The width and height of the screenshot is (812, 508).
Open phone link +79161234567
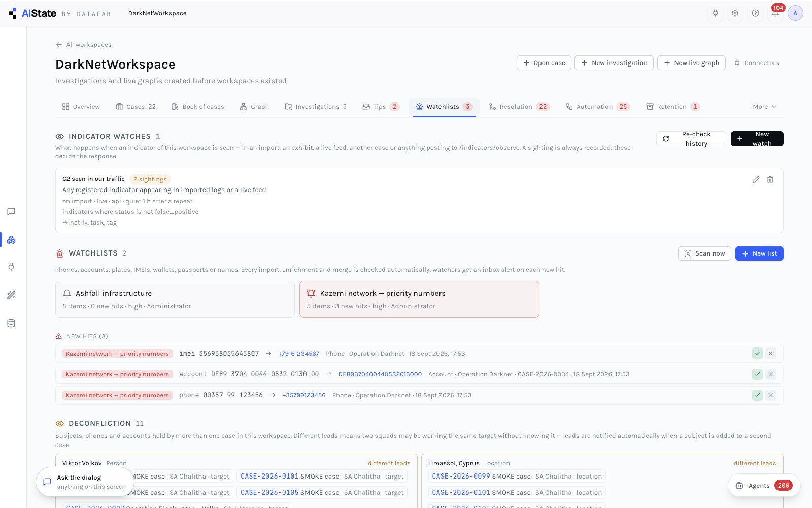click(x=298, y=354)
